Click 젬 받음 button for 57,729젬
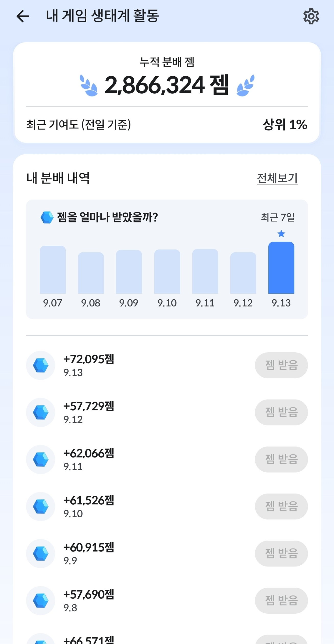334x644 pixels. pos(281,412)
